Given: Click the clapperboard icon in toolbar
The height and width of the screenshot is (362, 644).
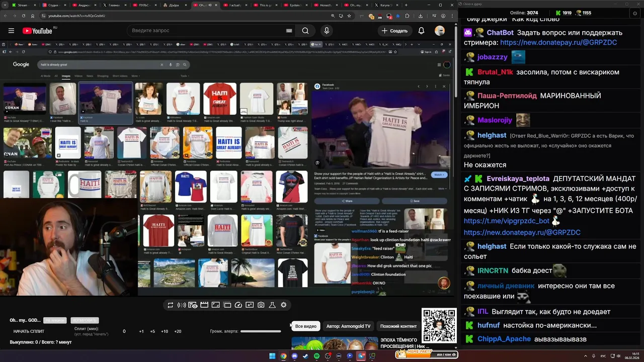Looking at the screenshot, I should (204, 305).
